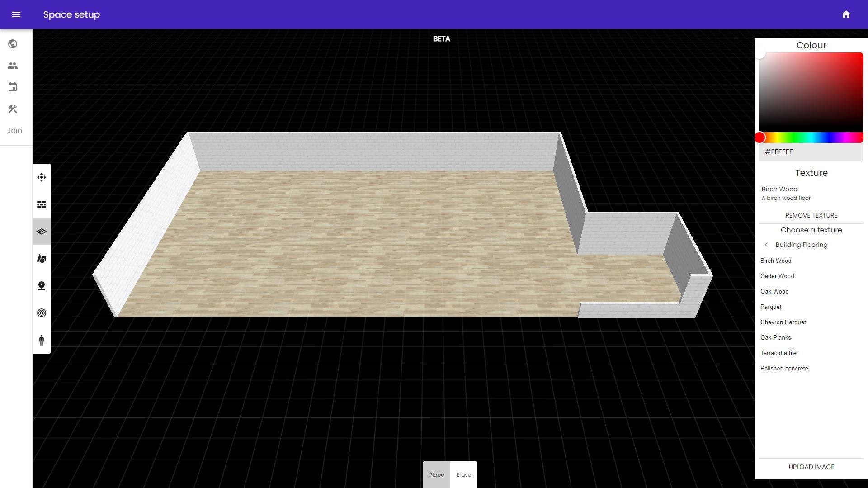Switch to Place mode
This screenshot has width=868, height=488.
click(x=437, y=475)
